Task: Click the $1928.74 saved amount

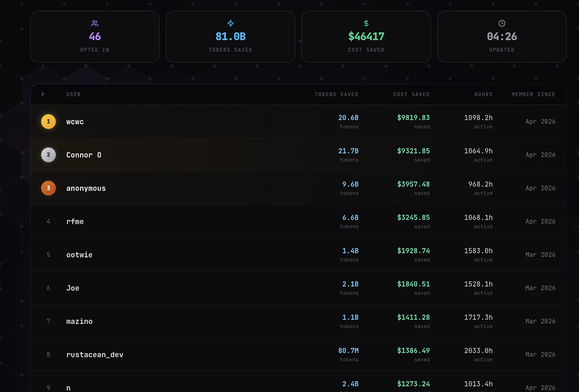Action: [x=414, y=251]
